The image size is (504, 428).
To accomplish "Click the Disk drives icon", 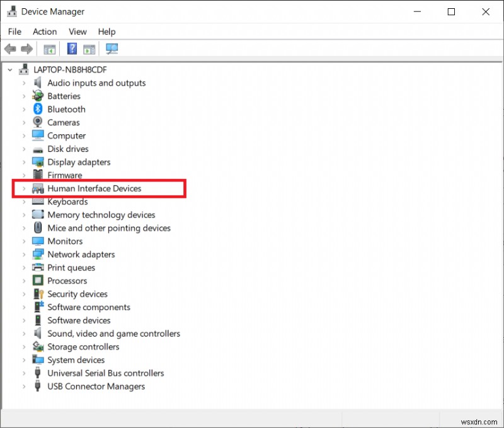I will point(38,149).
